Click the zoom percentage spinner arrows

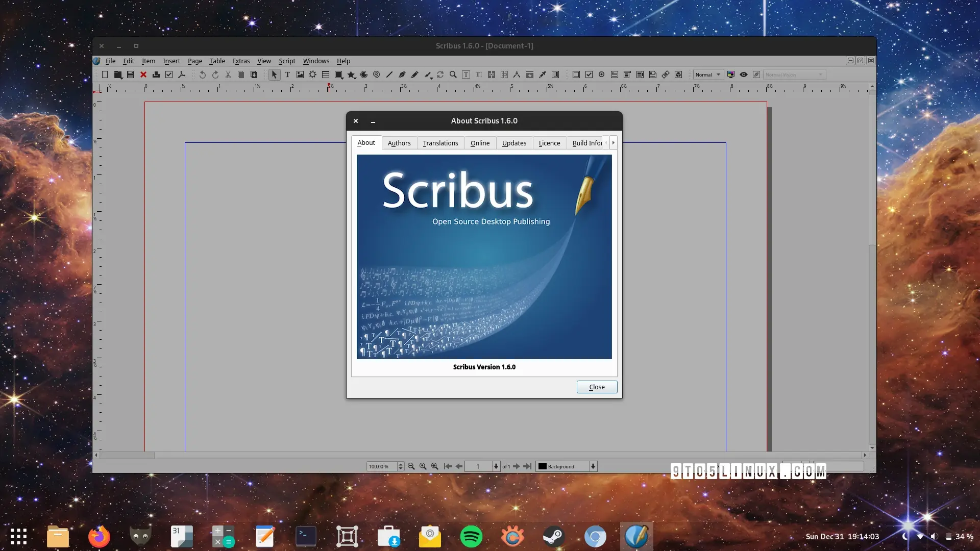(400, 466)
